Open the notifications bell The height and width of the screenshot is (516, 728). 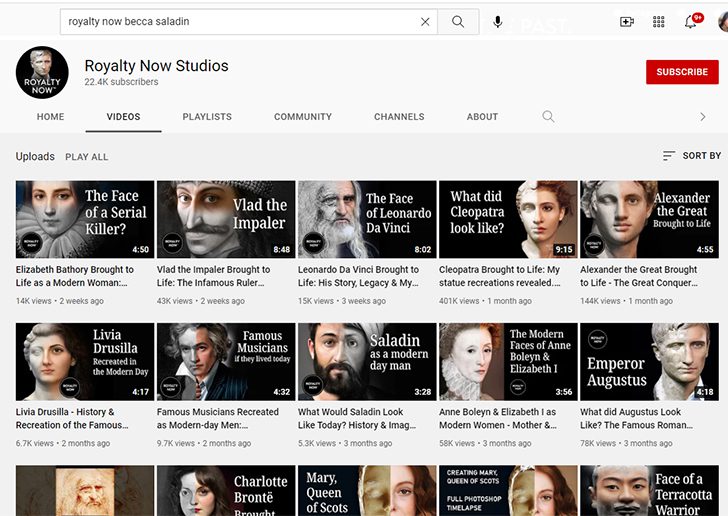[x=690, y=21]
